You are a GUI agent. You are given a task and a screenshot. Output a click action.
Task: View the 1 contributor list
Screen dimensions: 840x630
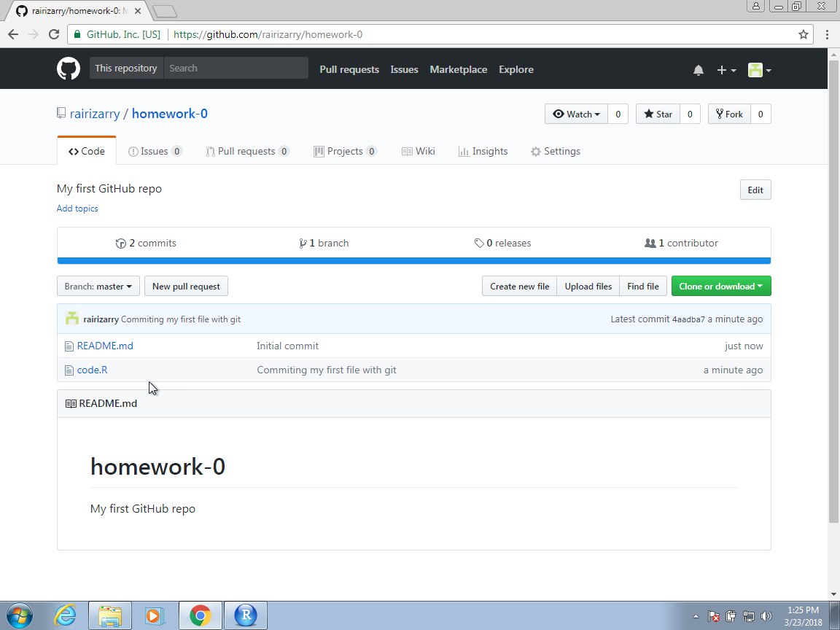click(x=682, y=244)
